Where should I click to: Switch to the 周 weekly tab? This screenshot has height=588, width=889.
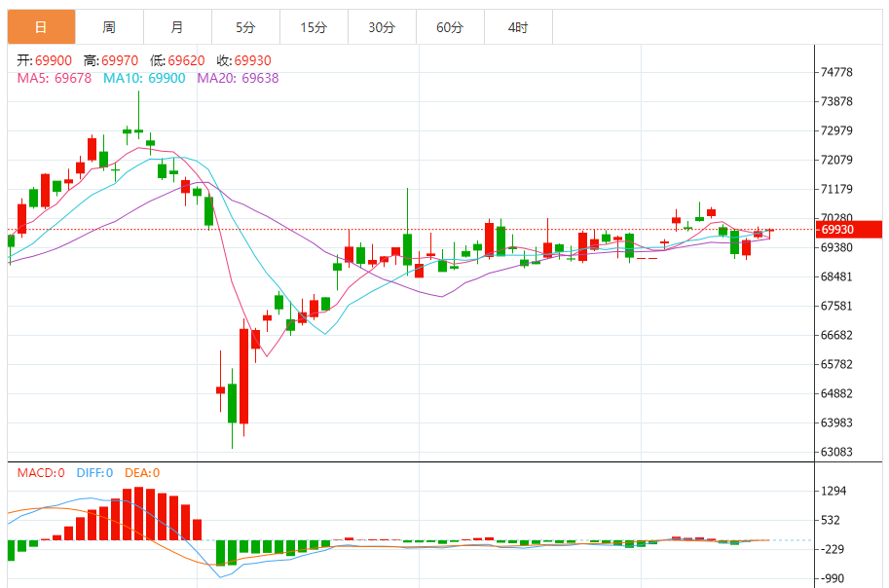[109, 26]
